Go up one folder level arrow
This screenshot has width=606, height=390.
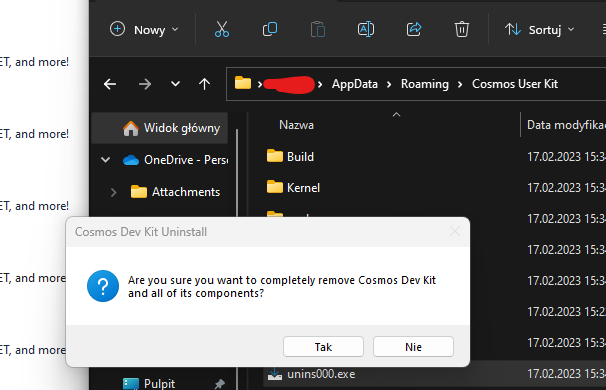pyautogui.click(x=204, y=84)
